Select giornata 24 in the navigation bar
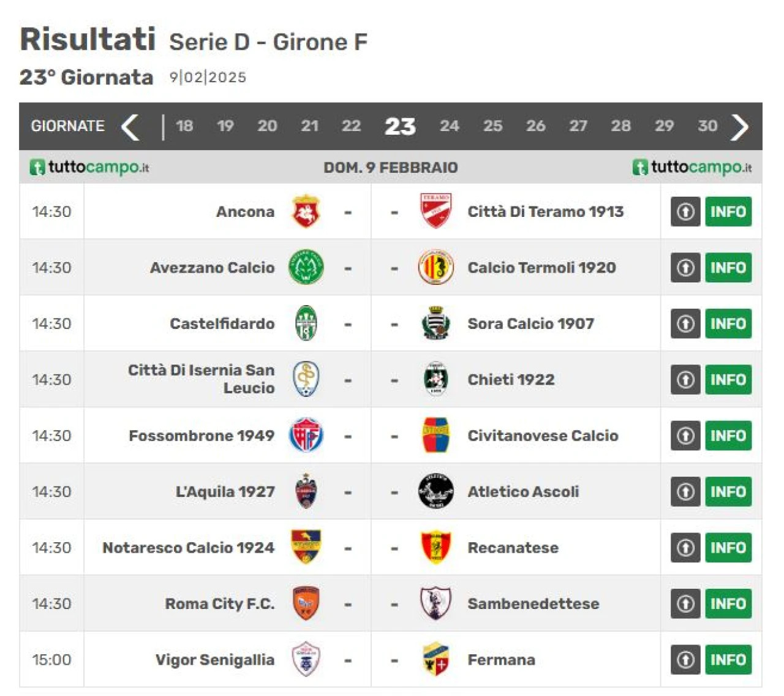 pyautogui.click(x=449, y=126)
